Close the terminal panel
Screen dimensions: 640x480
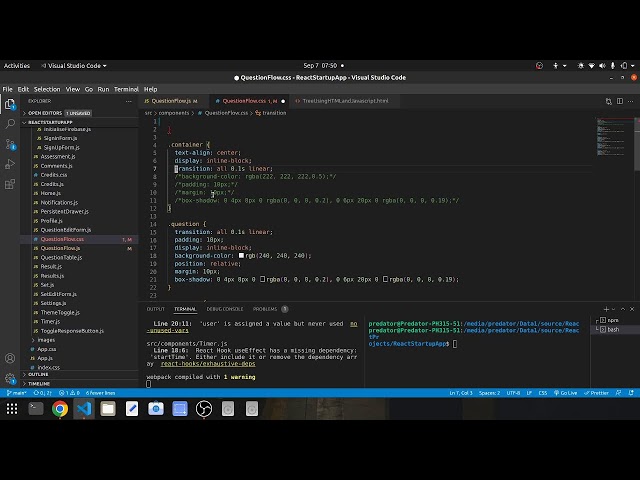[632, 309]
